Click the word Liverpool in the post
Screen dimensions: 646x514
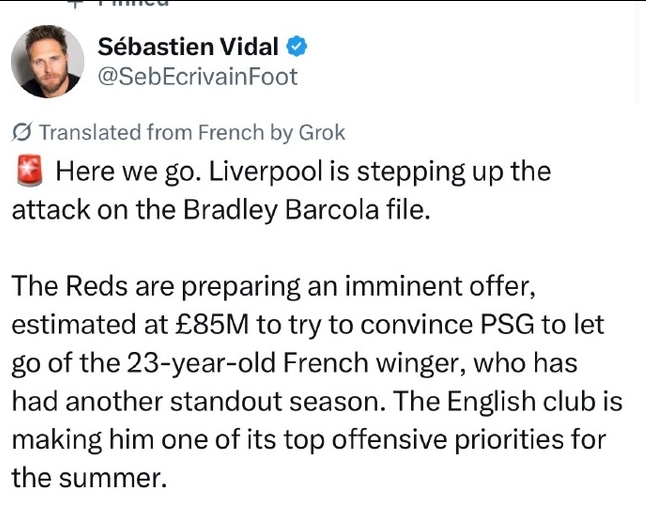tap(266, 171)
